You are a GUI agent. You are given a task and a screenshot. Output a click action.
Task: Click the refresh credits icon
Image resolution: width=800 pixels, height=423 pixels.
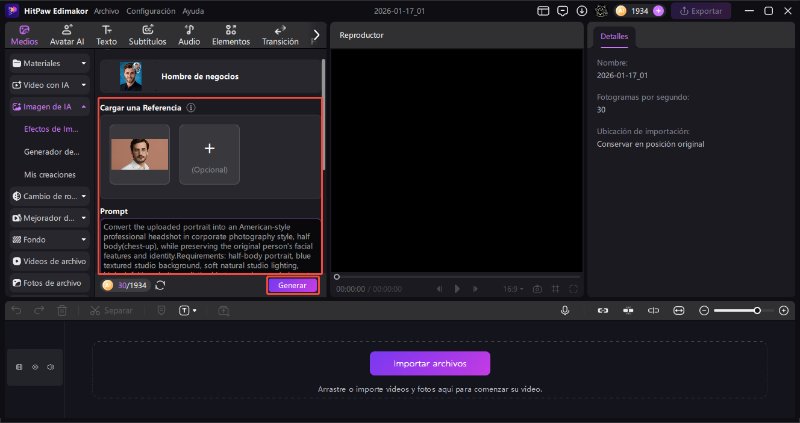pos(160,286)
